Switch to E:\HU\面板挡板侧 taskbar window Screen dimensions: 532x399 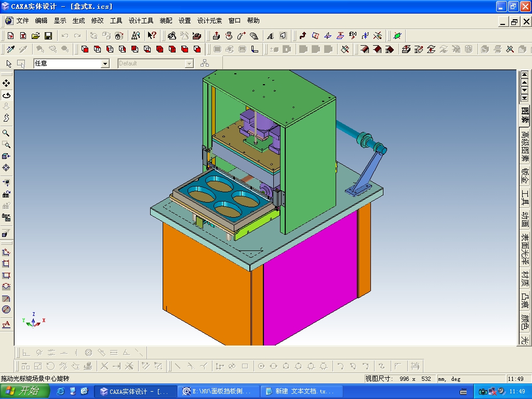(219, 392)
